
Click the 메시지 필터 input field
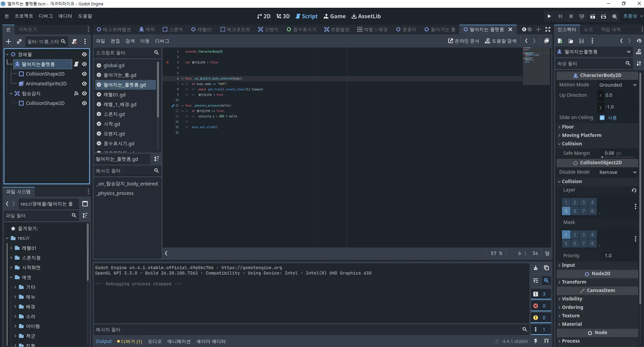(308, 329)
